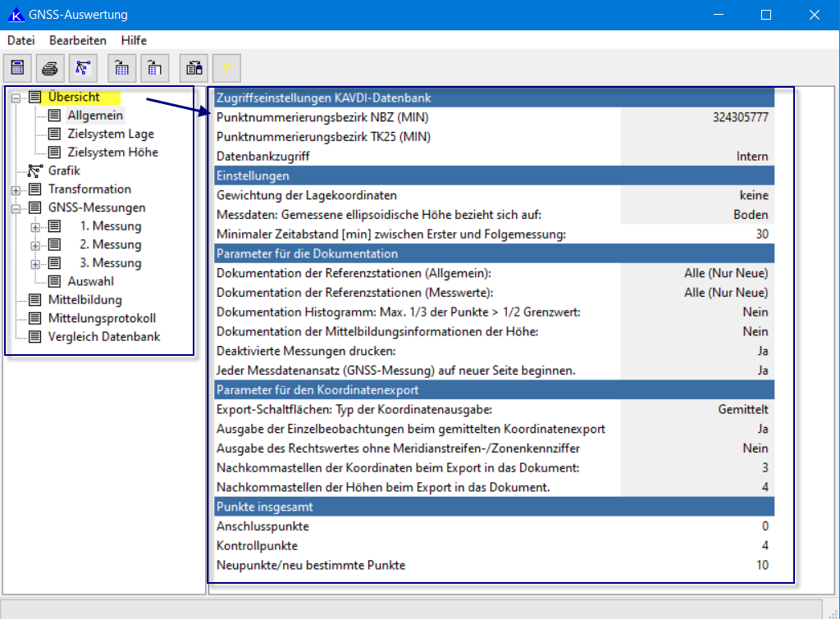Select Allgemein in the tree
840x619 pixels.
pyautogui.click(x=95, y=115)
